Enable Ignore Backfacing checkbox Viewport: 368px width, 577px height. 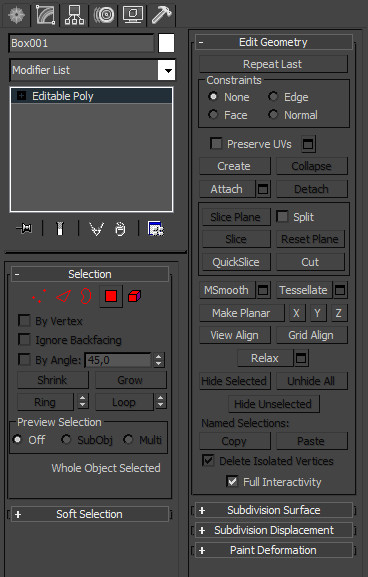24,340
